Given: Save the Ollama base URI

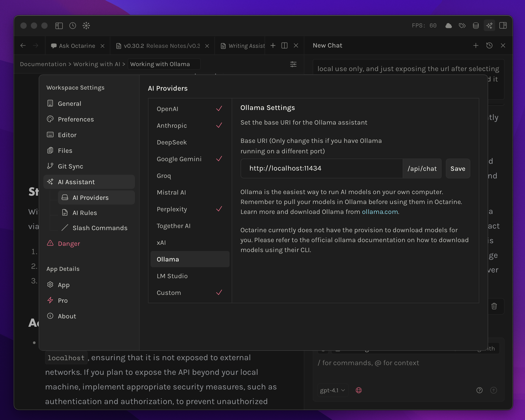Looking at the screenshot, I should 458,169.
